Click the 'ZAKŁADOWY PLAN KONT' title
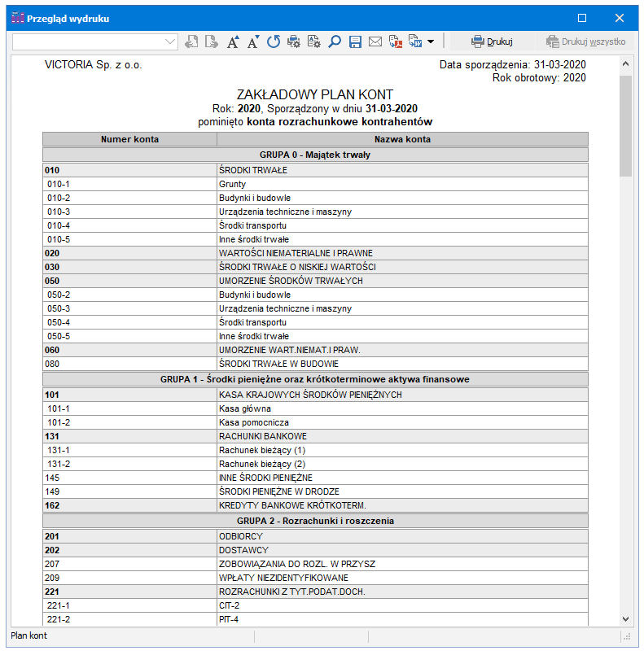 (315, 94)
